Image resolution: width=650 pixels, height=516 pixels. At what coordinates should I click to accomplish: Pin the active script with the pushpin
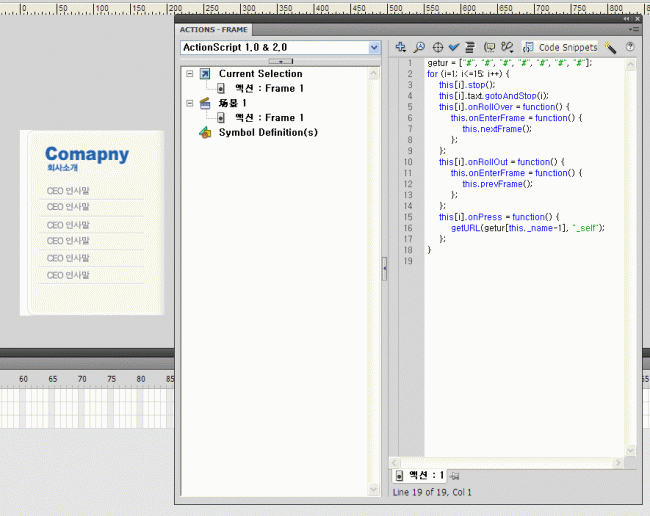point(453,475)
